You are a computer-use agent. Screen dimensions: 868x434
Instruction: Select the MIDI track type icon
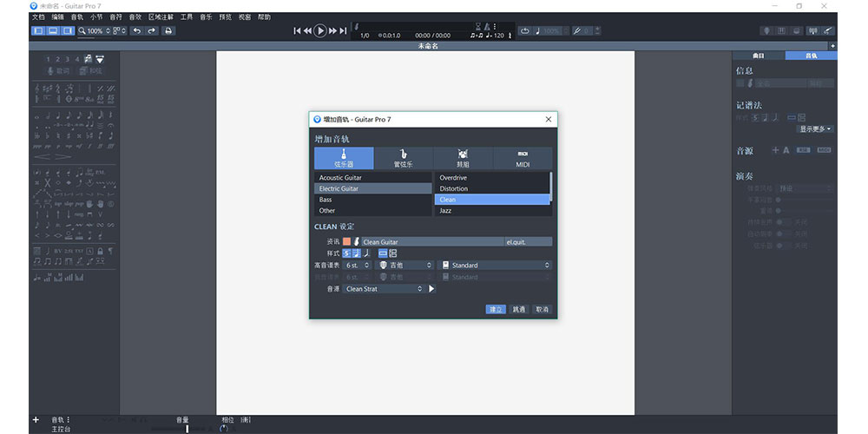pos(523,158)
